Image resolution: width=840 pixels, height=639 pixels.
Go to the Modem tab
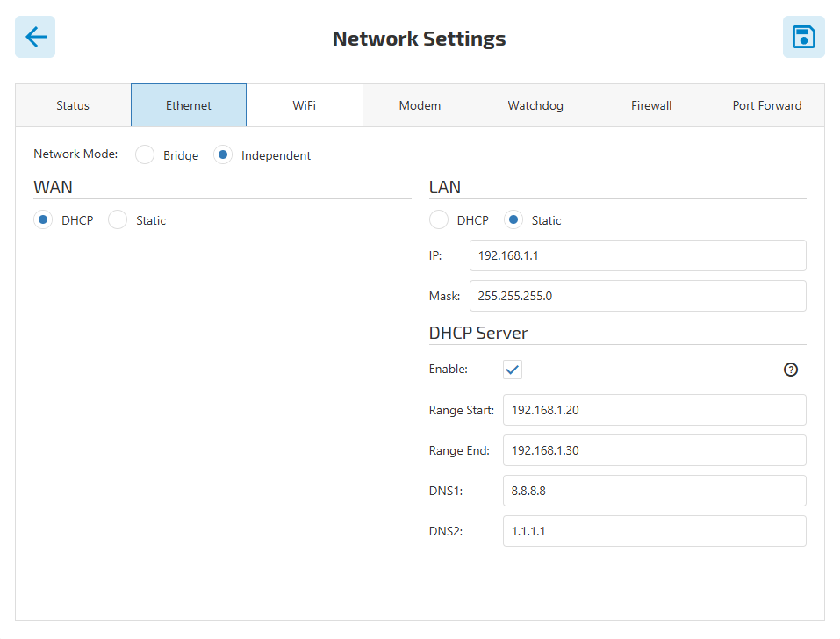coord(420,105)
